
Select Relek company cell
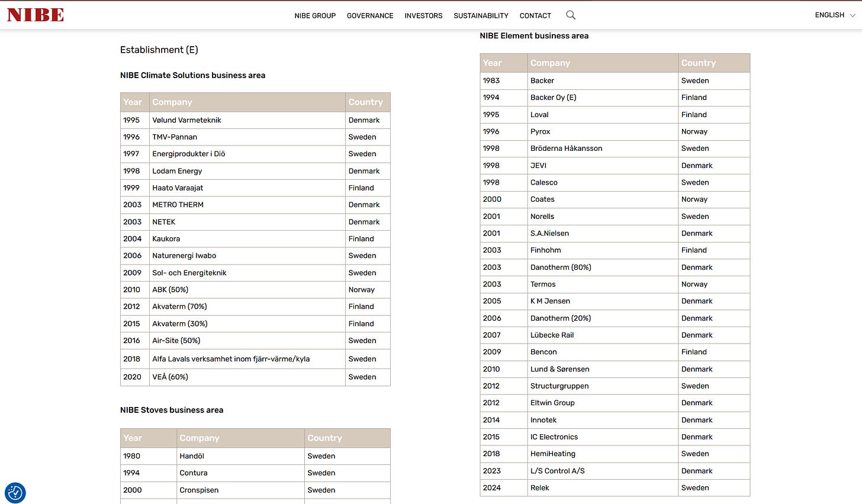[603, 488]
